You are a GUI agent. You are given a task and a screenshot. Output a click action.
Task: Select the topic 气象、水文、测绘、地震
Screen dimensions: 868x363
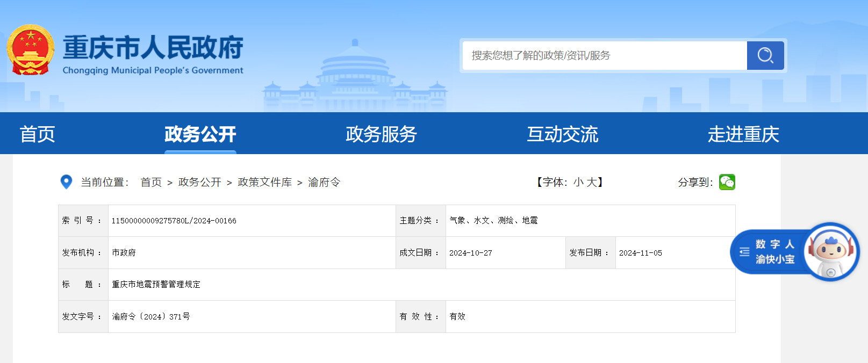point(493,221)
